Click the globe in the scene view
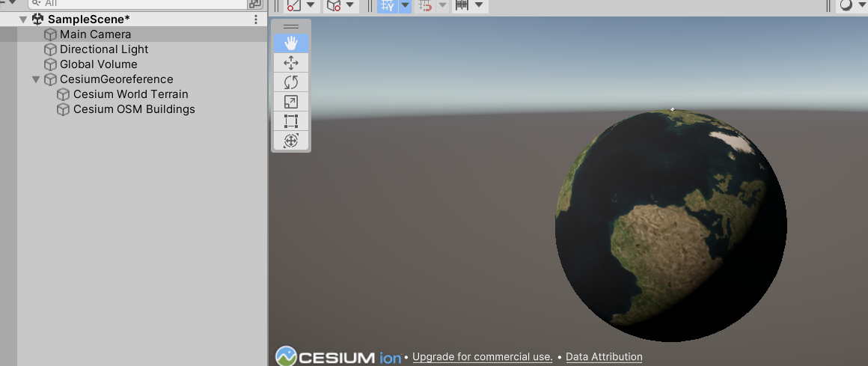Screen dimensions: 868x366 [x=671, y=225]
